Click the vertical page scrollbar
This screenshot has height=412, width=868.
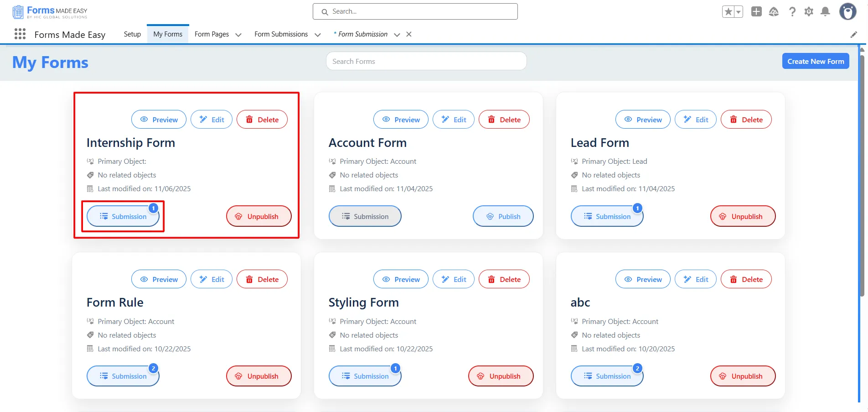coord(861,183)
